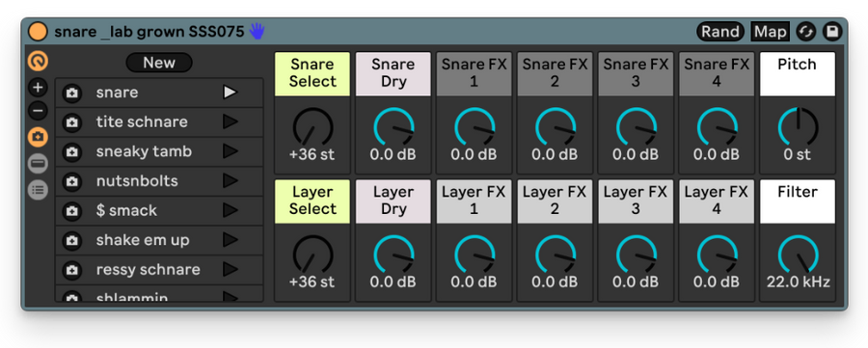This screenshot has width=868, height=348.
Task: Click the Layer Select macro label
Action: pyautogui.click(x=312, y=201)
